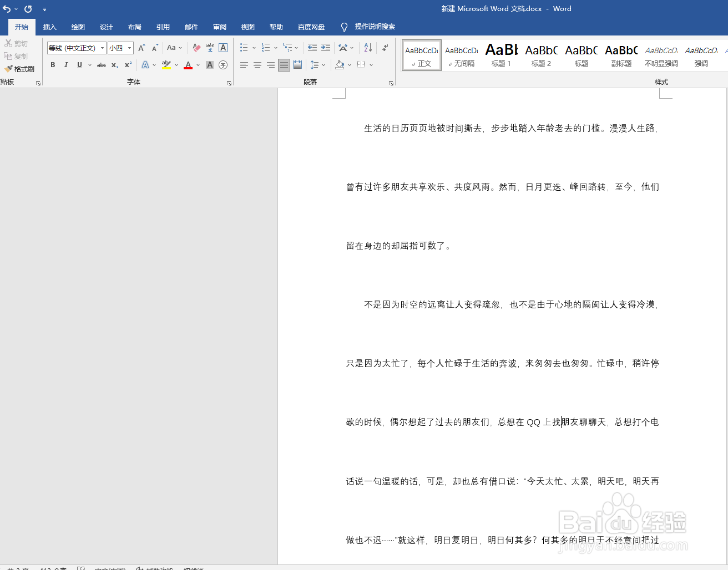Screen dimensions: 728x570
Task: Toggle superscript formatting
Action: (x=128, y=65)
